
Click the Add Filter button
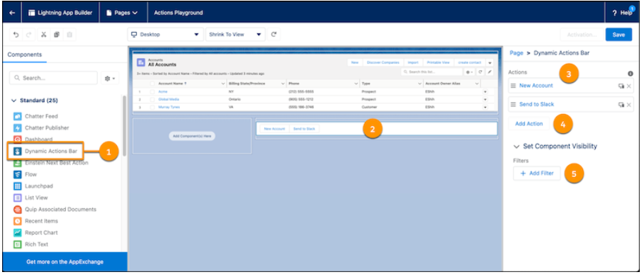[x=537, y=174]
